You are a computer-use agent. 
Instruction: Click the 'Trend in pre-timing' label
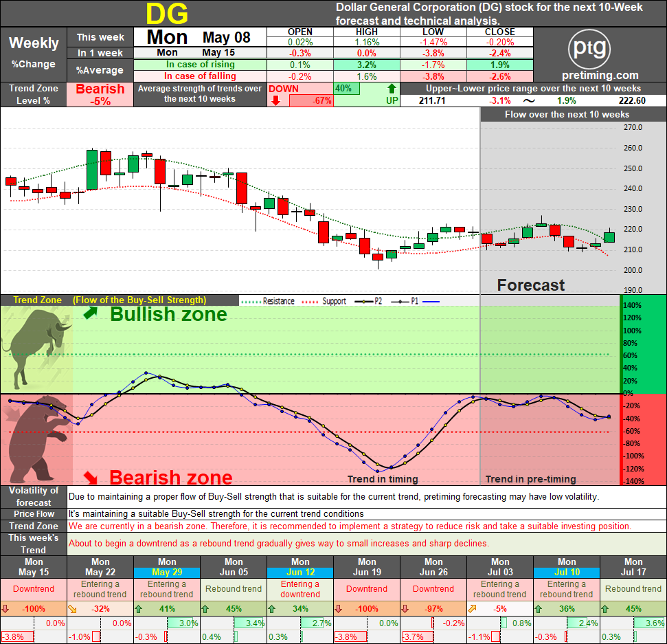pyautogui.click(x=531, y=479)
